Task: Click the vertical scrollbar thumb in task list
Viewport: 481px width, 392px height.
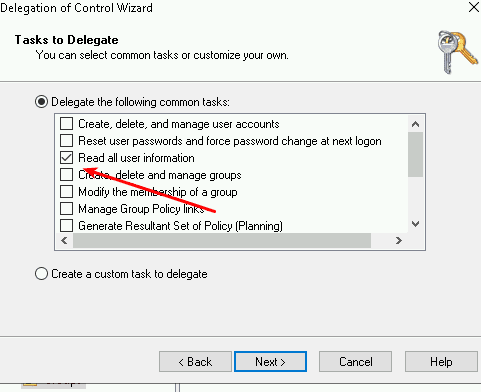Action: click(415, 154)
